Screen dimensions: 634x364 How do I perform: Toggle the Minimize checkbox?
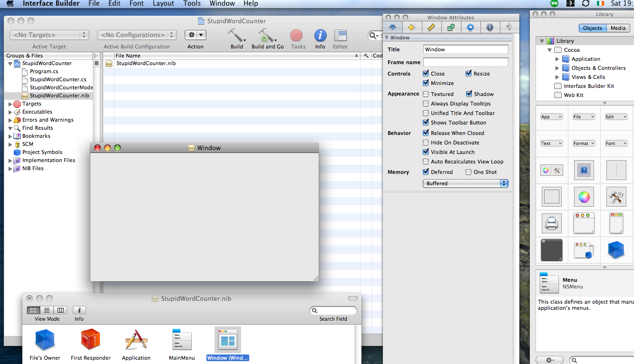click(x=426, y=83)
